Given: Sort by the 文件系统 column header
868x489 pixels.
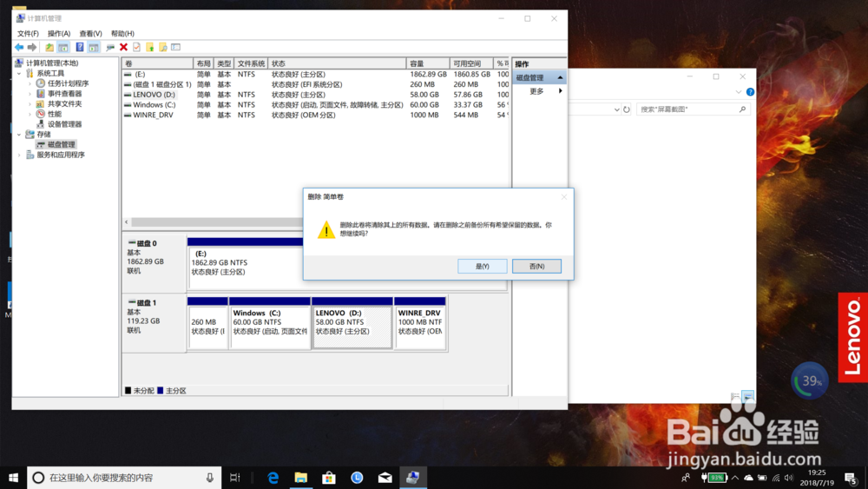Looking at the screenshot, I should click(251, 63).
